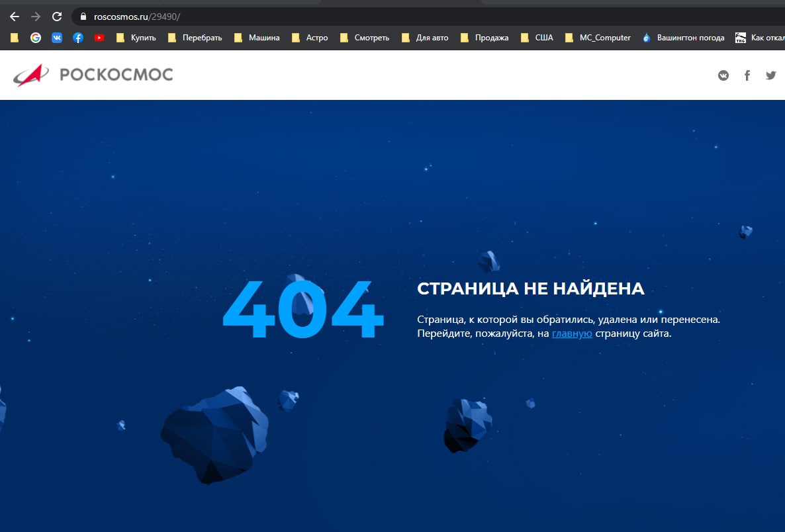This screenshot has height=532, width=785.
Task: Open the Для авто bookmark folder
Action: (425, 38)
